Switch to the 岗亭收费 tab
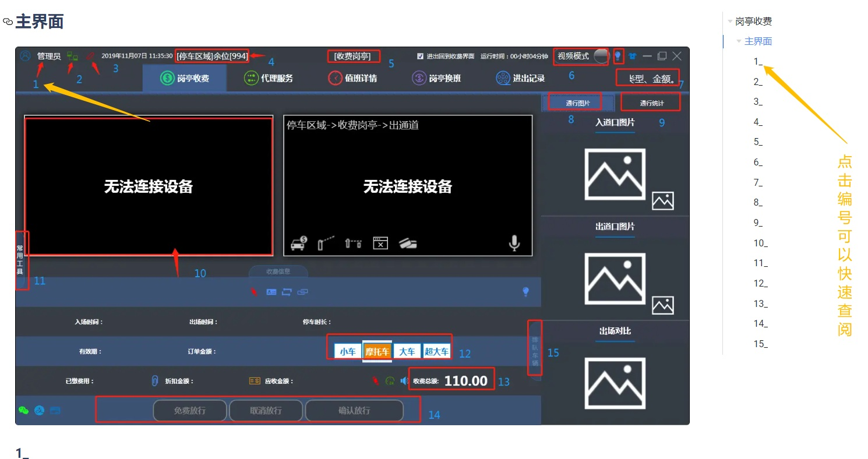The height and width of the screenshot is (459, 868). click(184, 78)
